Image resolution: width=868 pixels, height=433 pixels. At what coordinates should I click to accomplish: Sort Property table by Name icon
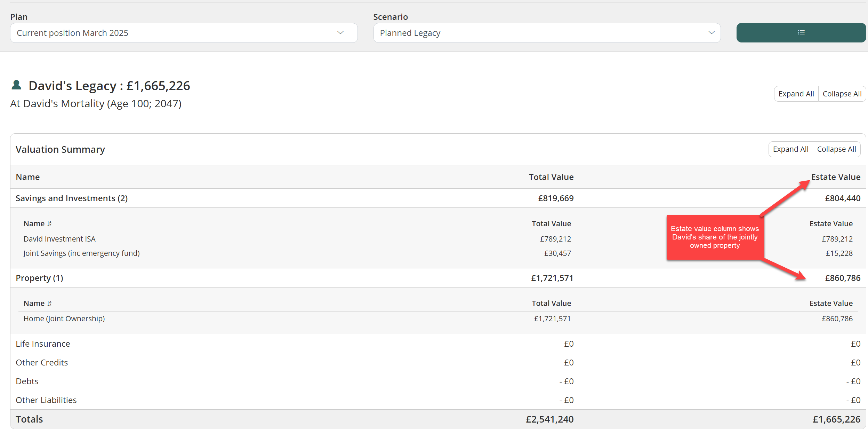49,304
